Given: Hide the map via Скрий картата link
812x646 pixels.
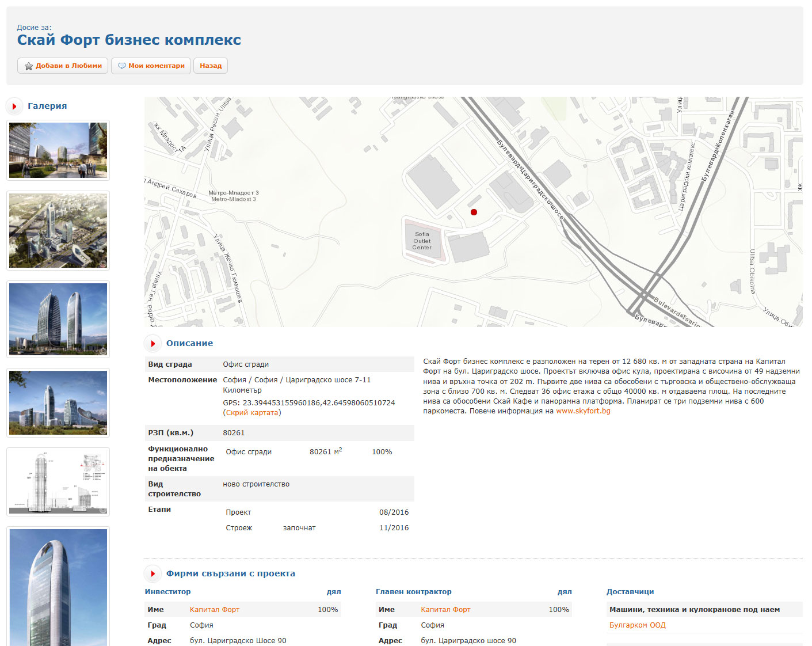Looking at the screenshot, I should (x=252, y=413).
